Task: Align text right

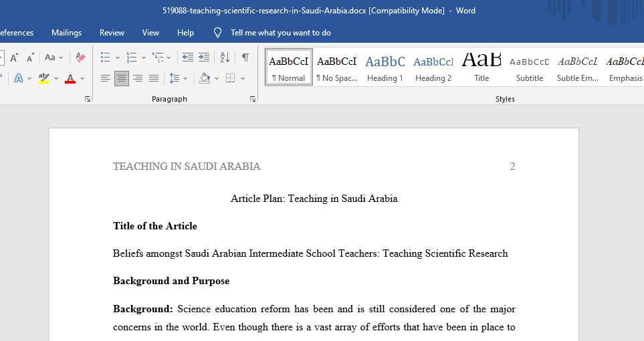Action: click(138, 78)
